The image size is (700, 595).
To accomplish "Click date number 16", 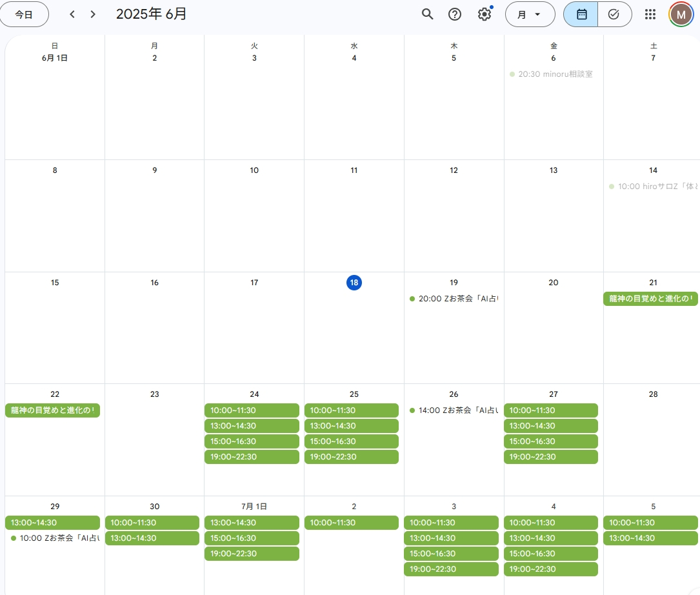I will (x=154, y=282).
